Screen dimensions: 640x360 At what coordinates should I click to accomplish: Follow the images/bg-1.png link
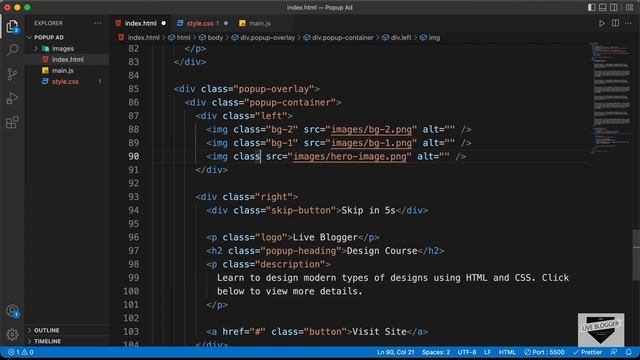371,143
